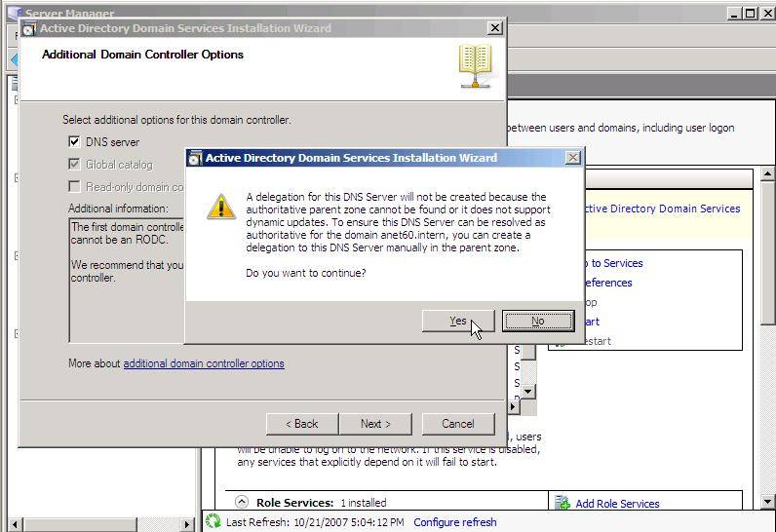Click the Add Role Services icon
This screenshot has width=776, height=532.
point(562,503)
